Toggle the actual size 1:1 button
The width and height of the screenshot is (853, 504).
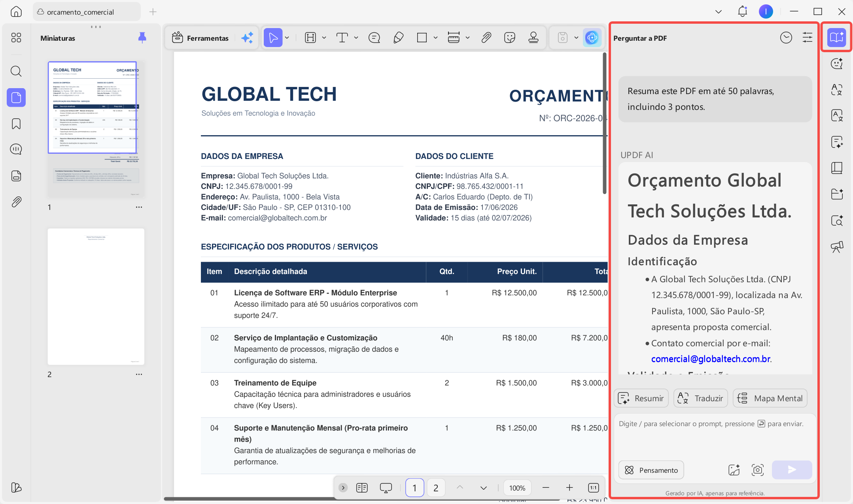click(594, 488)
